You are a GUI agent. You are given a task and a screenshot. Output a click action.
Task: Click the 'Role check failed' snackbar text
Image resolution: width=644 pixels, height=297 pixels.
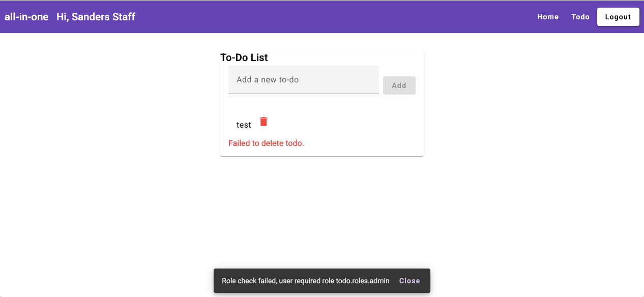click(x=306, y=281)
